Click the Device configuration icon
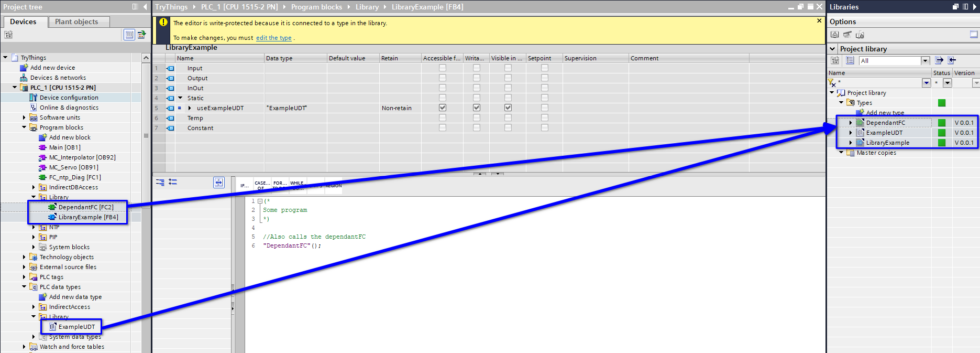980x353 pixels. coord(34,98)
